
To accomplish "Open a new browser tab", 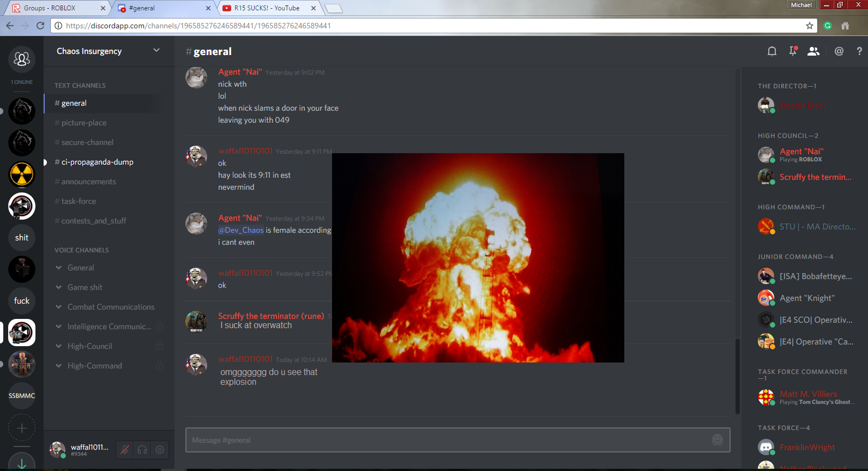I will 333,8.
